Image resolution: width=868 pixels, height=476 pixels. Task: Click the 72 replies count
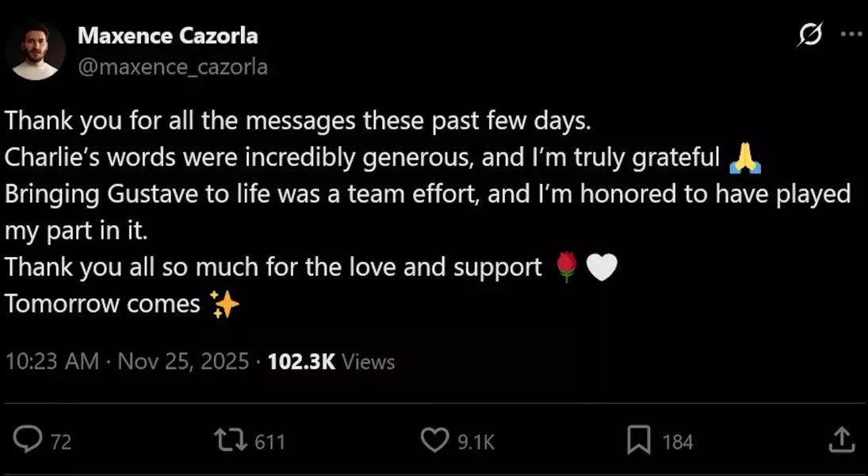[61, 441]
